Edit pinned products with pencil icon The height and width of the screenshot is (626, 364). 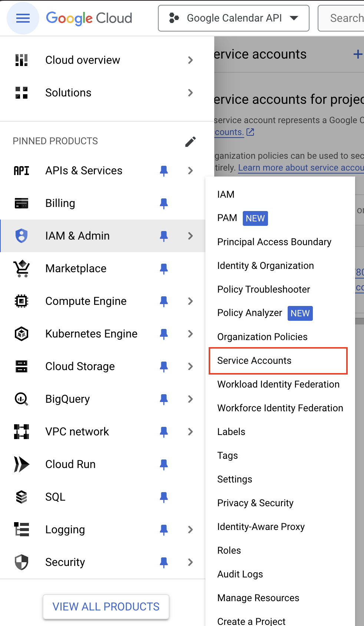pyautogui.click(x=191, y=141)
